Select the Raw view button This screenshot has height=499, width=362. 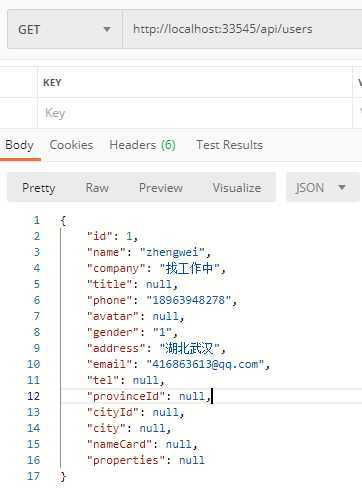pyautogui.click(x=97, y=188)
